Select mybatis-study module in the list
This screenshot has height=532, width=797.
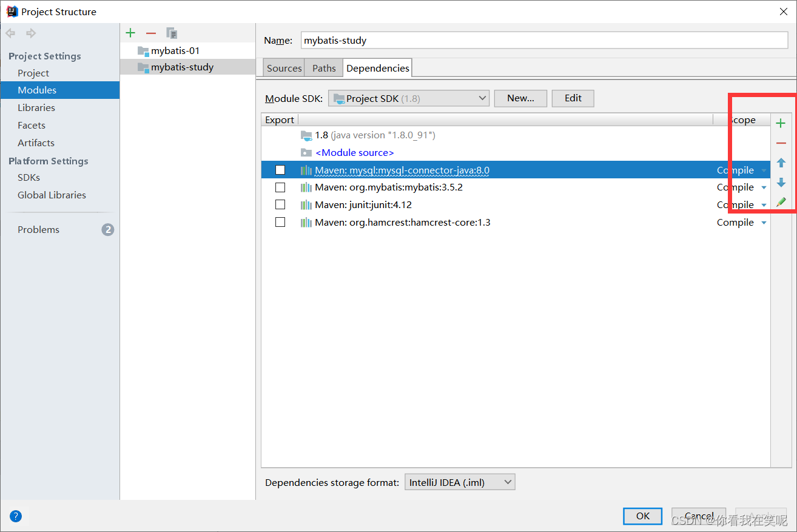point(187,67)
